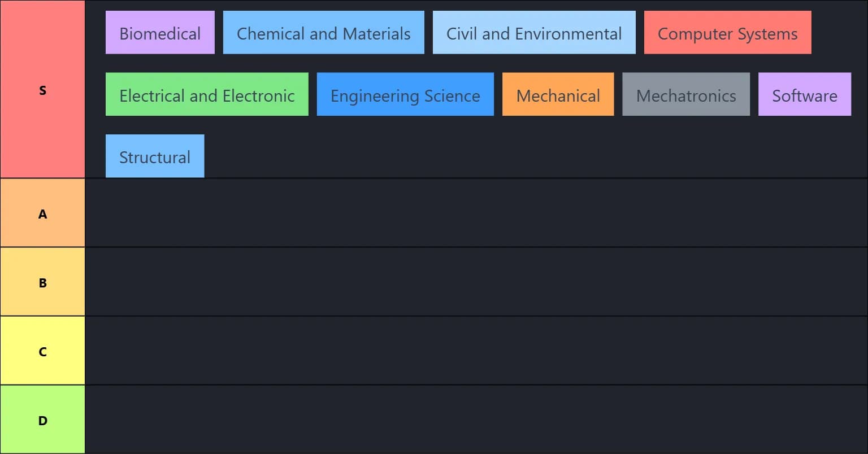This screenshot has width=868, height=454.
Task: Click the empty B tier row
Action: click(x=476, y=282)
